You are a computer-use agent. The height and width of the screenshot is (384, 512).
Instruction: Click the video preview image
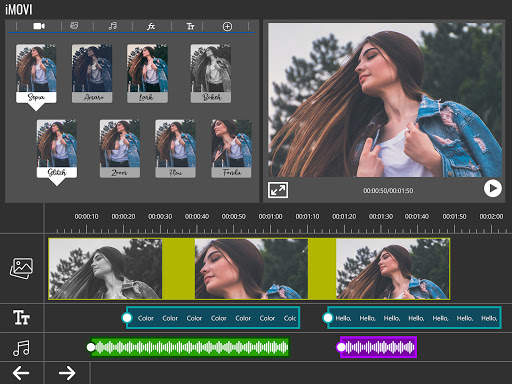tap(386, 100)
